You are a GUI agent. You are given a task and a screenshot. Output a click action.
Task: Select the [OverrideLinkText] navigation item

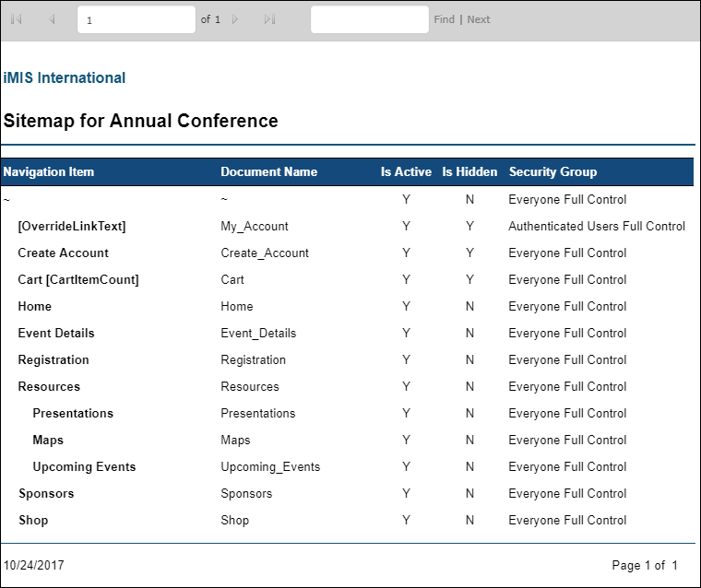click(x=72, y=226)
